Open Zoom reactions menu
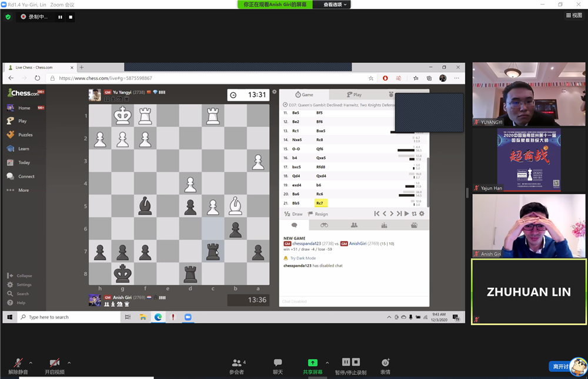The height and width of the screenshot is (379, 588). 385,366
